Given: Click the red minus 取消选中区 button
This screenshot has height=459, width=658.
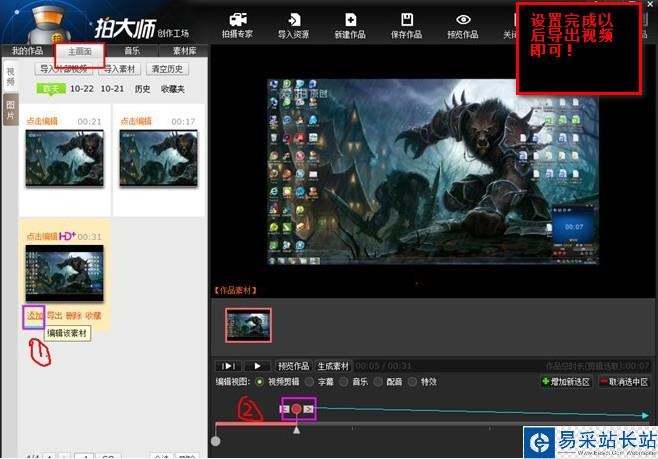Looking at the screenshot, I should point(624,382).
